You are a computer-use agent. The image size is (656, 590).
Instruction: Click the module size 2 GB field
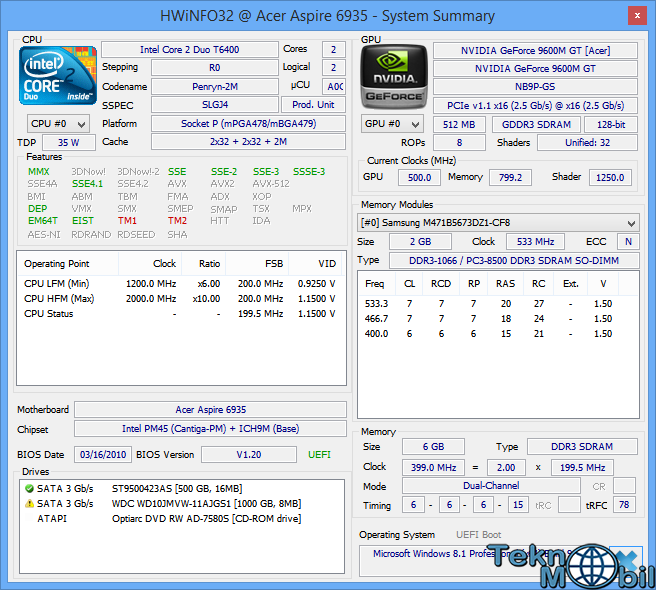point(420,242)
